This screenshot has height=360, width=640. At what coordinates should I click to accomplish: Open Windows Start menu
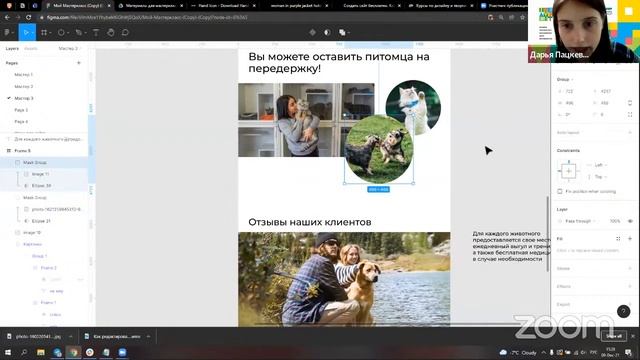(x=8, y=352)
